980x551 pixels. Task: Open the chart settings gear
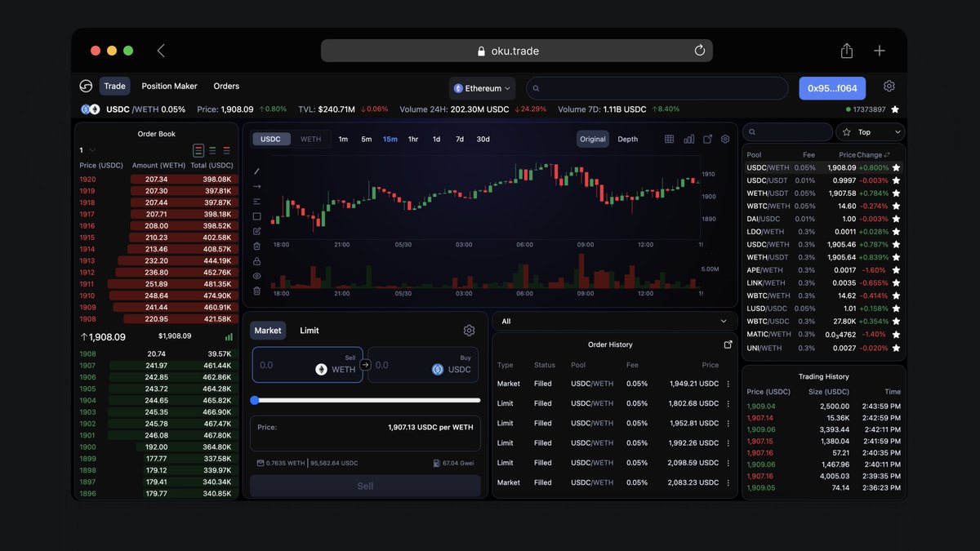(x=725, y=139)
